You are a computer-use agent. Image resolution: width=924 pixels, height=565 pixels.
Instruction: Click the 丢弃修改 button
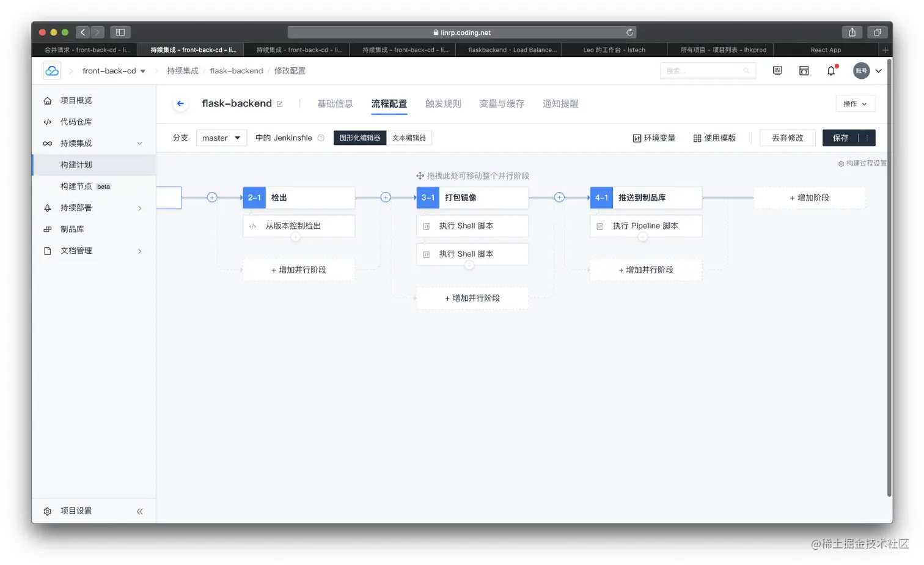pyautogui.click(x=788, y=138)
